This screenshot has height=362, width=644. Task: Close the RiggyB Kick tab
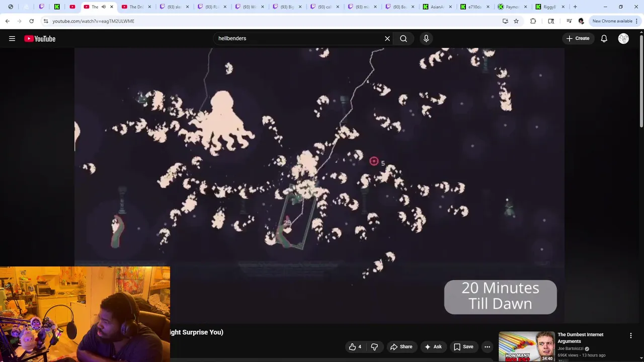point(563,7)
